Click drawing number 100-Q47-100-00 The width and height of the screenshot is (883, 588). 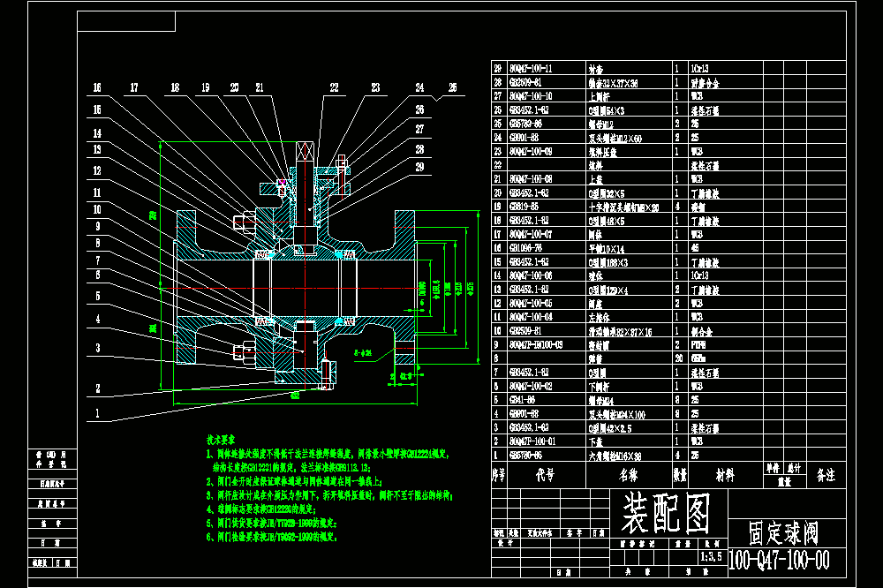[x=779, y=561]
